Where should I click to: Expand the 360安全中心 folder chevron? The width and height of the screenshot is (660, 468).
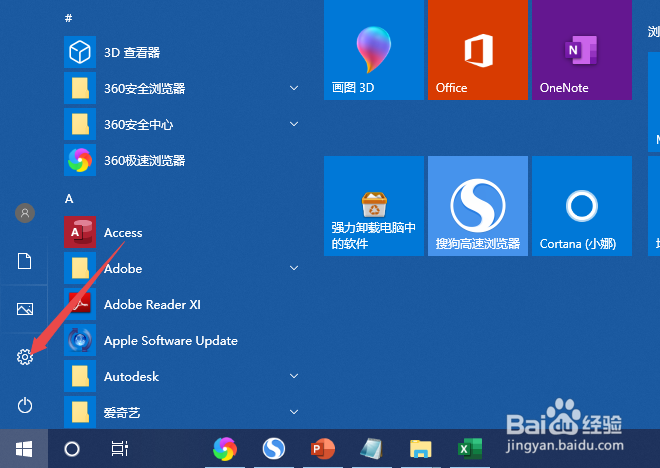coord(294,124)
